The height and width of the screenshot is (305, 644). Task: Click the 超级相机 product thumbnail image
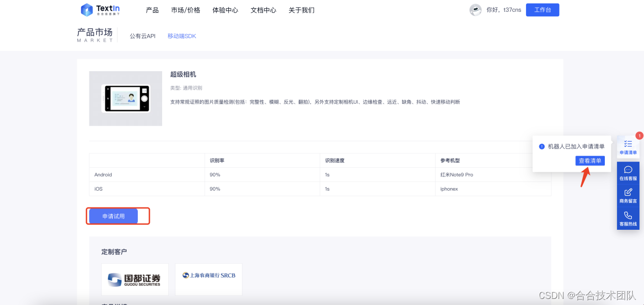click(126, 98)
